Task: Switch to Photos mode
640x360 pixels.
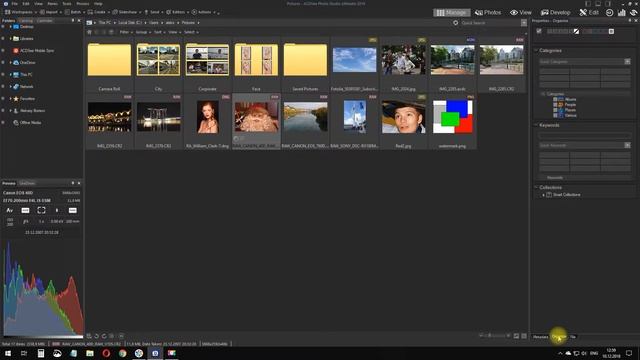Action: pyautogui.click(x=488, y=13)
